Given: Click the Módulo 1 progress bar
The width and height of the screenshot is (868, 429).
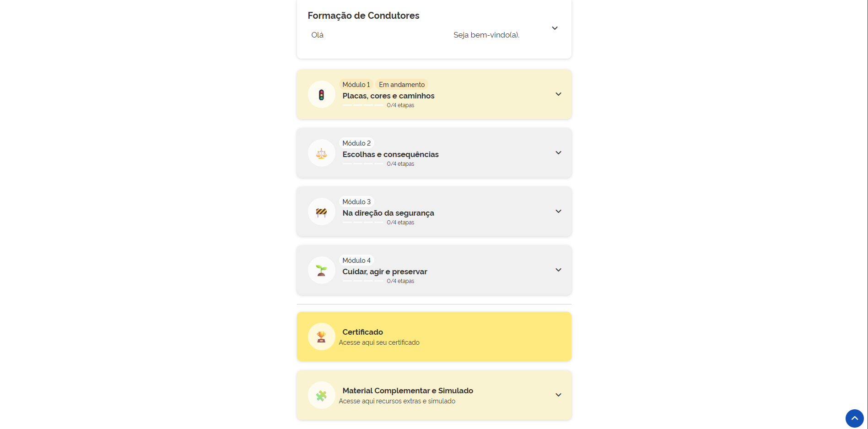Looking at the screenshot, I should (363, 105).
